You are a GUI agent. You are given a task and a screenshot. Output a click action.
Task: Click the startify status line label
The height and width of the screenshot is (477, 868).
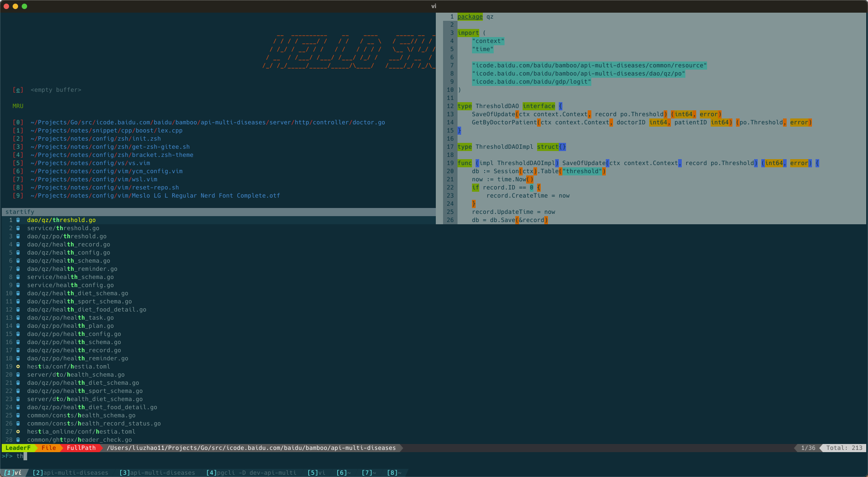coord(20,212)
